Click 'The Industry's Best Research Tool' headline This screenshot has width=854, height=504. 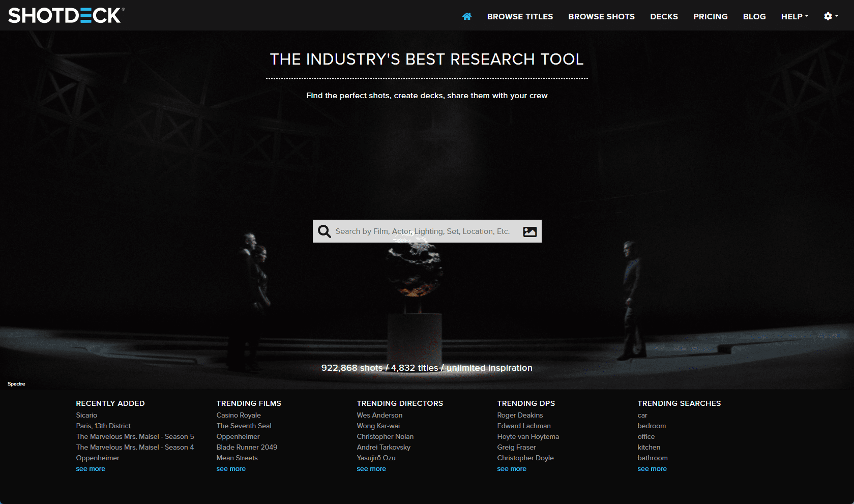427,59
